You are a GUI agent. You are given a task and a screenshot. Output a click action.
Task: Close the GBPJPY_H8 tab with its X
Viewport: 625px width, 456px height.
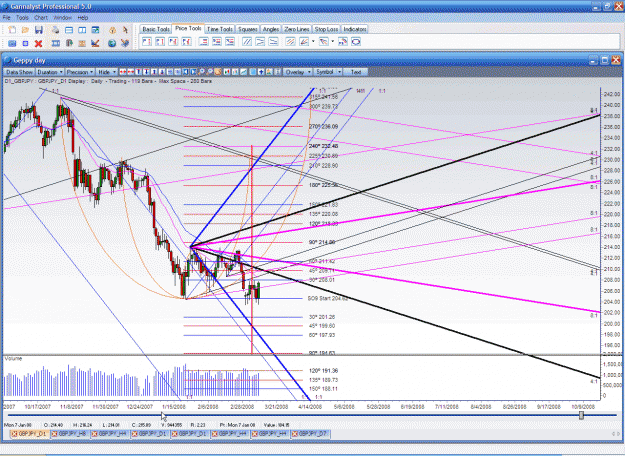point(55,434)
